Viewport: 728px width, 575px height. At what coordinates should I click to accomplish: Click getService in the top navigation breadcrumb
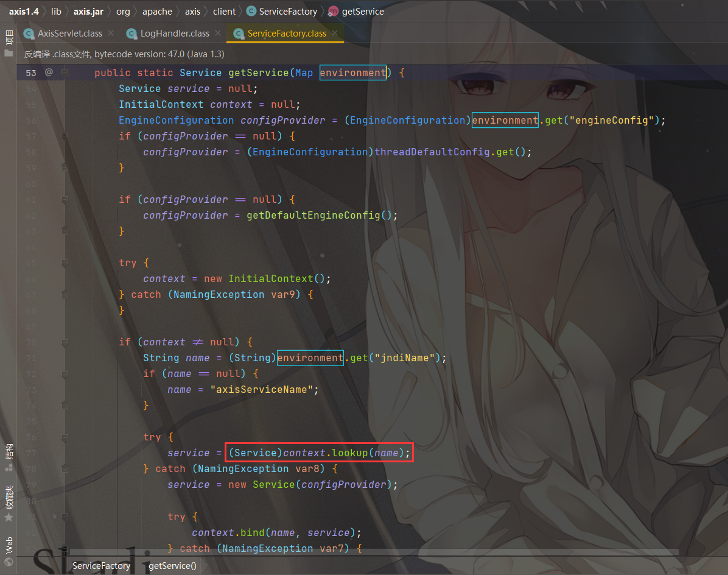[x=363, y=11]
